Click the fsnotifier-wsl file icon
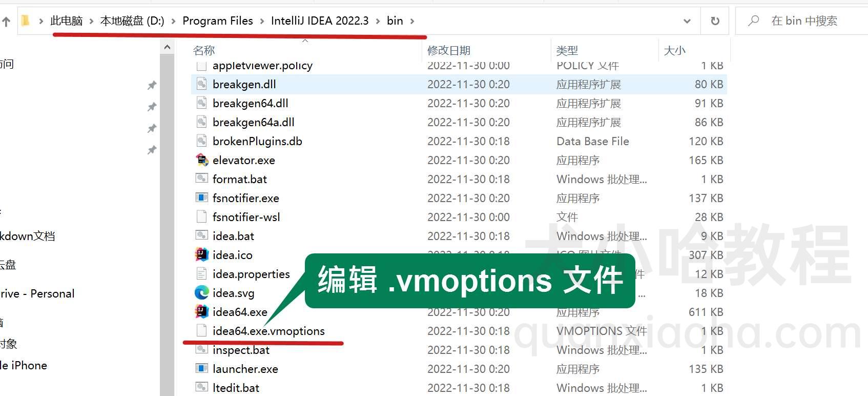 (202, 217)
